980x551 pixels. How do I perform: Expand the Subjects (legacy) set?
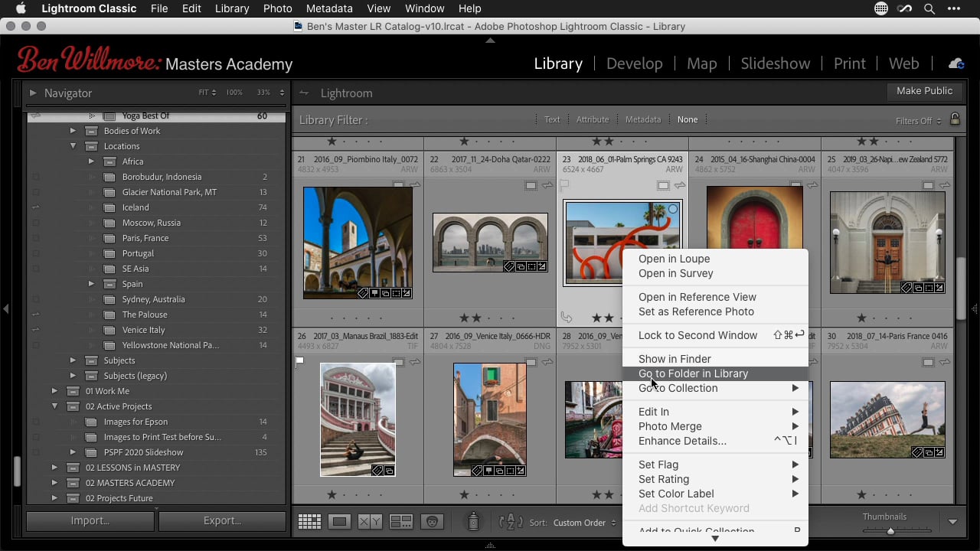[x=73, y=376]
